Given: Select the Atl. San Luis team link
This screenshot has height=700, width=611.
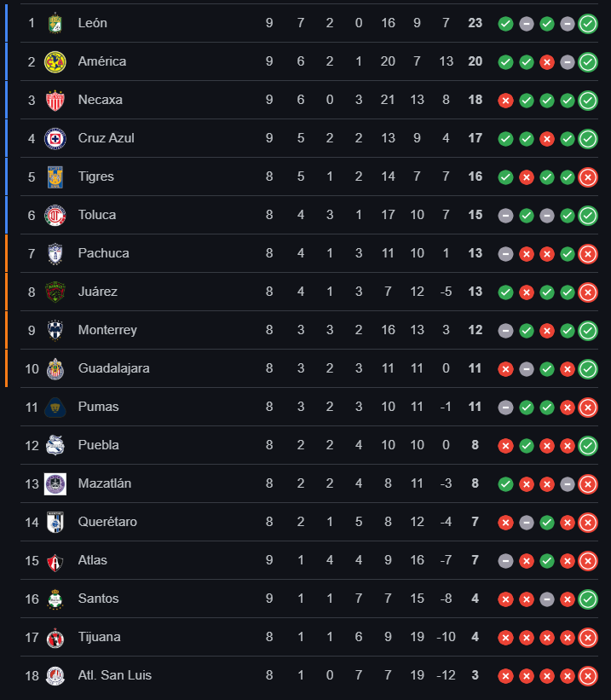Looking at the screenshot, I should 115,675.
